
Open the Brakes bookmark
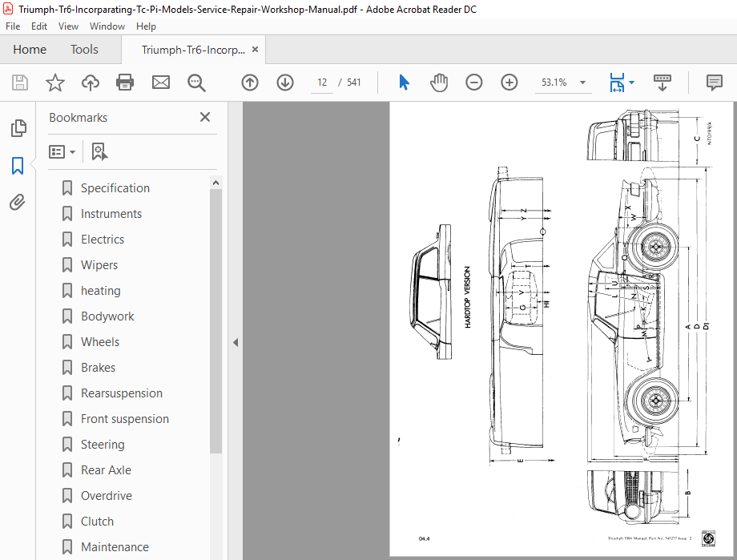point(99,368)
